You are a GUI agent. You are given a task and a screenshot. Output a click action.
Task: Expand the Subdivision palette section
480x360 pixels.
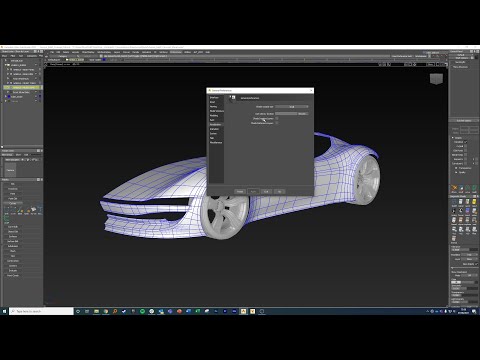tap(13, 246)
